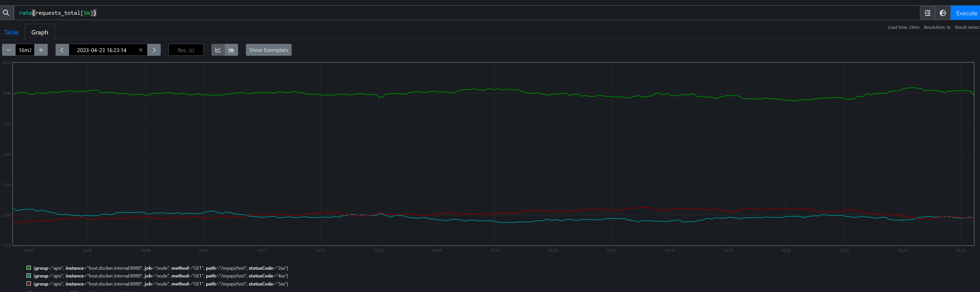
Task: Toggle Show Exemplars
Action: 269,50
